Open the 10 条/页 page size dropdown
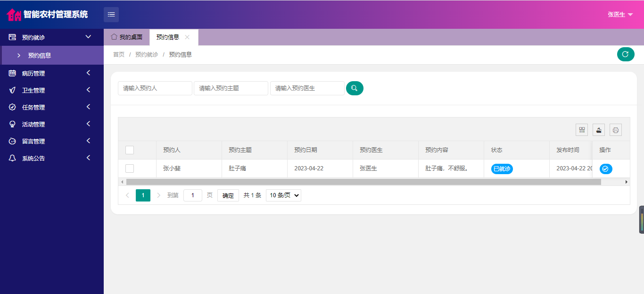 283,195
